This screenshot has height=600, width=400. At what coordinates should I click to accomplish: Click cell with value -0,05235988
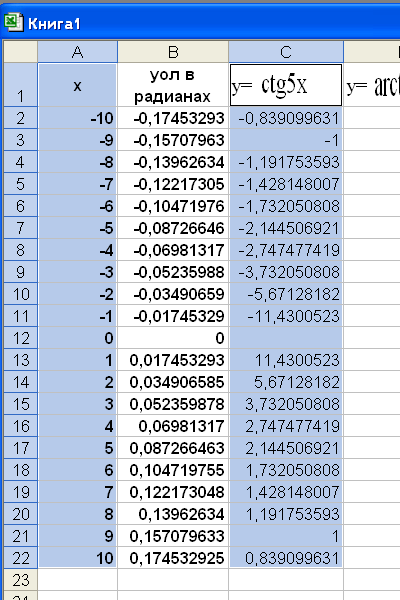(173, 272)
